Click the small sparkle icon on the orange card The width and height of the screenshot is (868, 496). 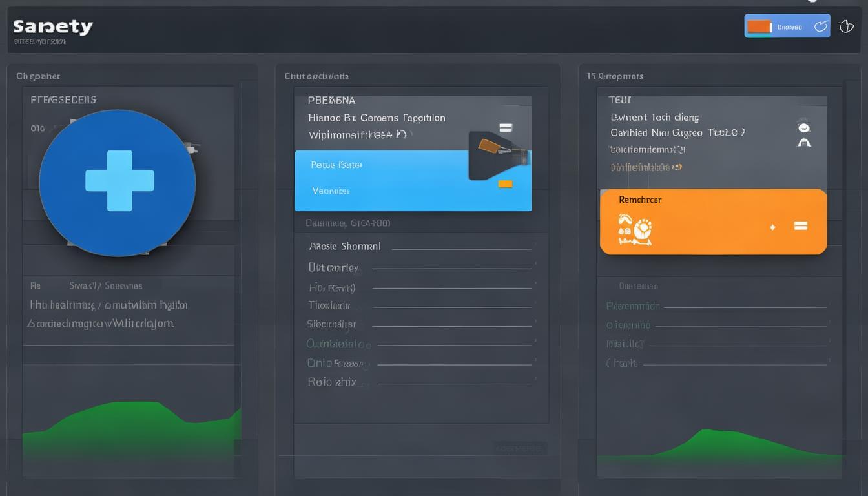click(772, 227)
